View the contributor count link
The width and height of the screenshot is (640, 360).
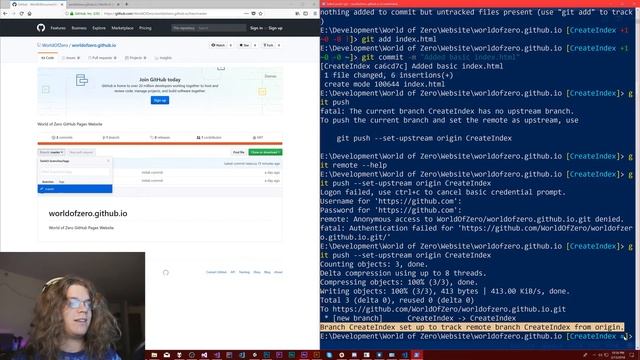pos(209,138)
